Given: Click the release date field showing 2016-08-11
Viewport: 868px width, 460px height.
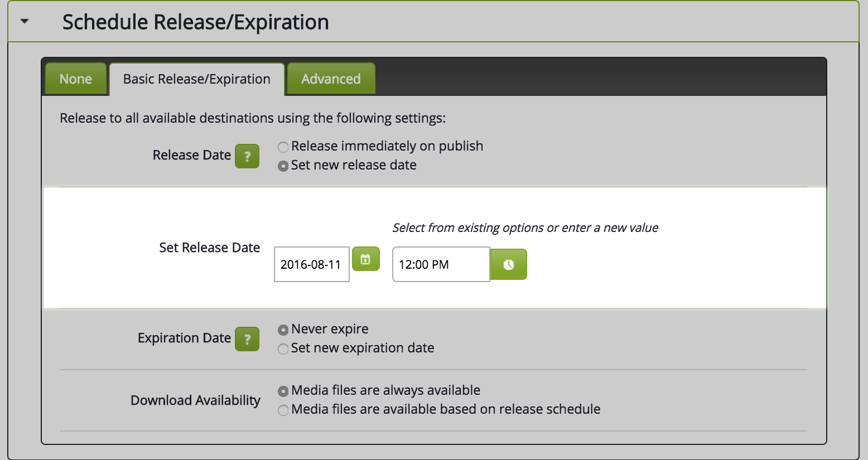Looking at the screenshot, I should click(x=311, y=264).
